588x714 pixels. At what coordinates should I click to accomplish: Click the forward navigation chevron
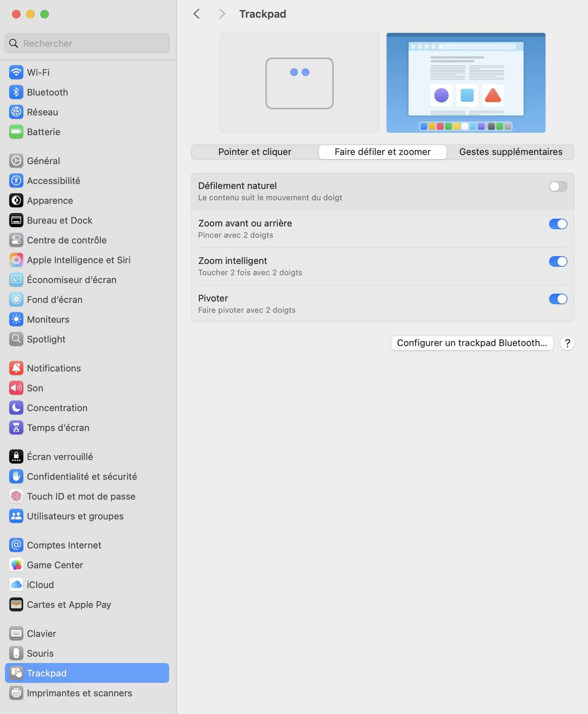point(222,14)
